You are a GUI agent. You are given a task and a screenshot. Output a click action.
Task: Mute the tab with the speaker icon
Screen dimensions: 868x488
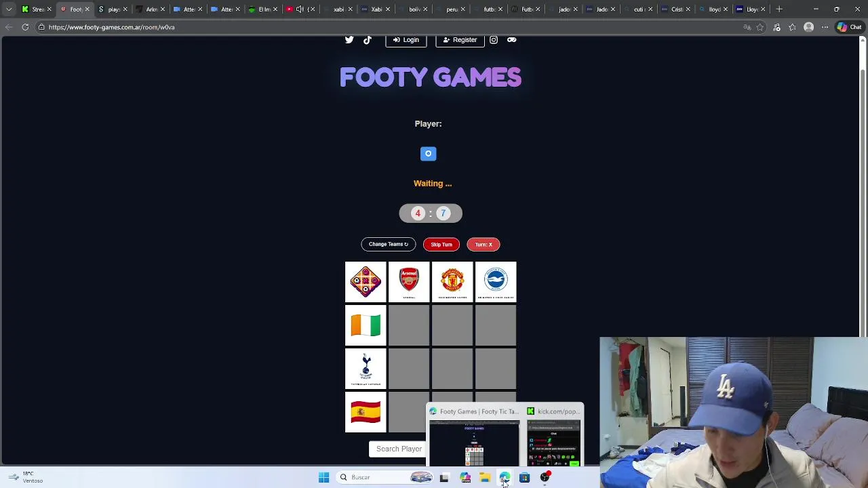point(300,9)
